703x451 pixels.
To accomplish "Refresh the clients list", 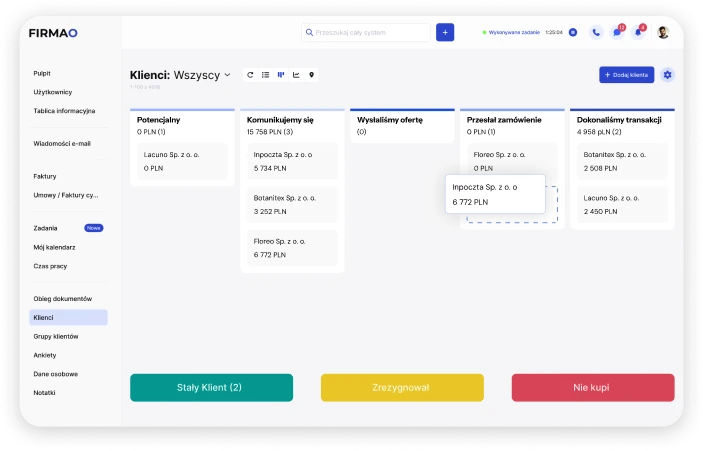I will click(250, 75).
